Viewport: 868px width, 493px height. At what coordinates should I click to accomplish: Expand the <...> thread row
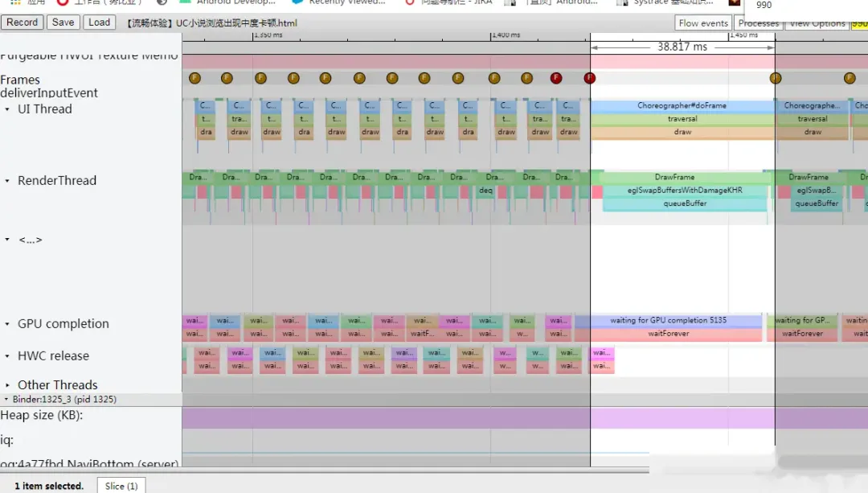pyautogui.click(x=7, y=240)
